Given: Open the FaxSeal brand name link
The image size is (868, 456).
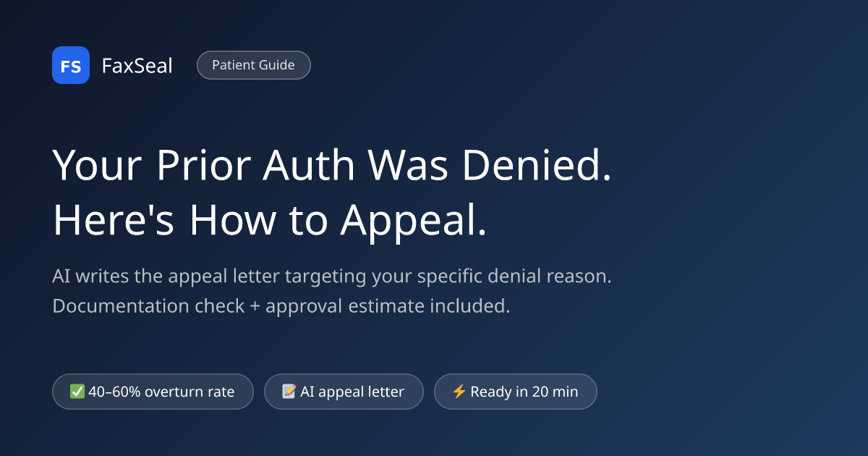Looking at the screenshot, I should click(x=137, y=66).
